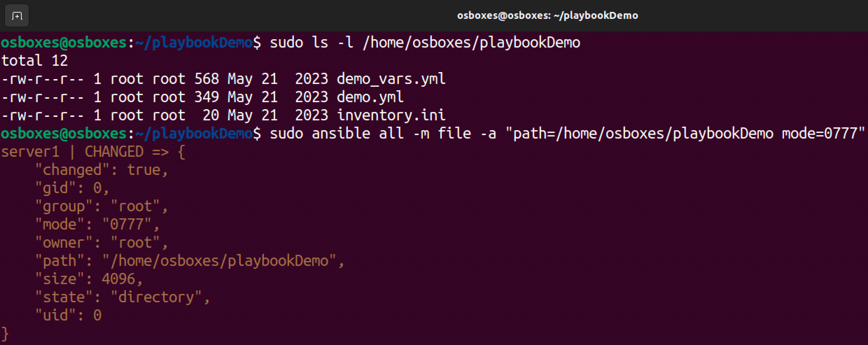Click the "server1" host name in output
This screenshot has height=345, width=868.
pyautogui.click(x=30, y=152)
